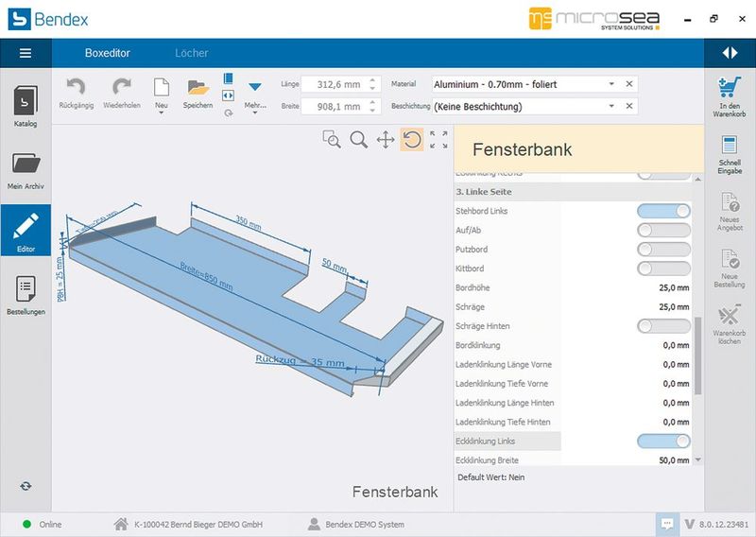This screenshot has width=756, height=537.
Task: Click the properties panel scrollbar thumb
Action: point(697,356)
